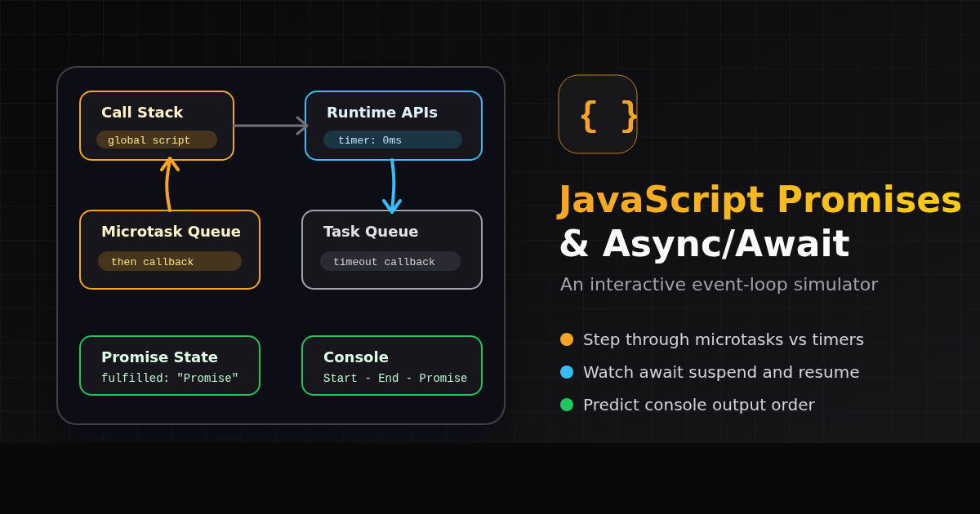Click Predict console output order
980x514 pixels.
coord(699,405)
